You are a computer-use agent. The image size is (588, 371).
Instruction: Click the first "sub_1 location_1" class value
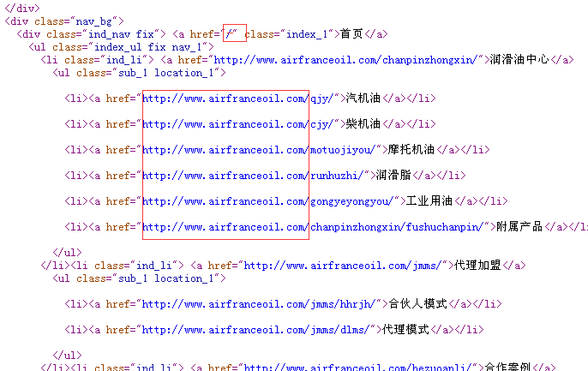166,73
